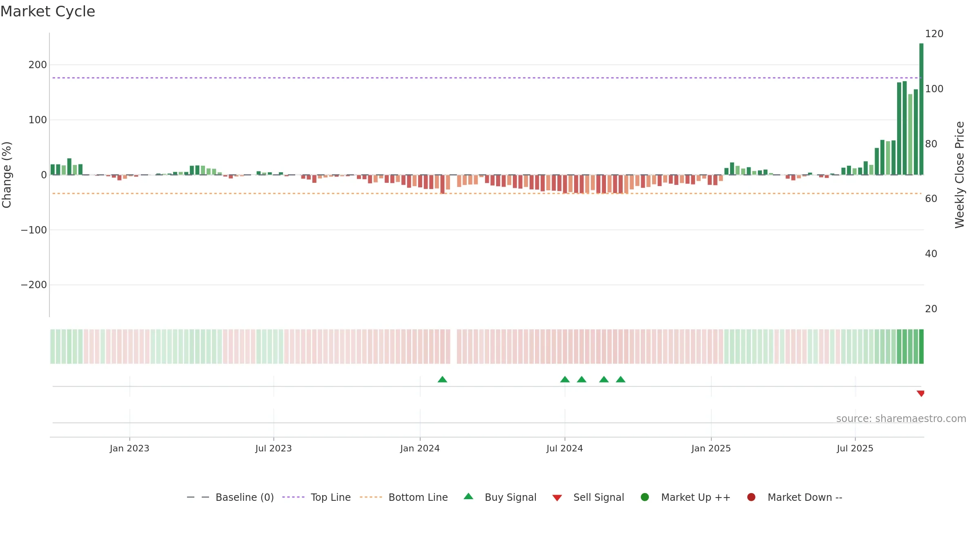Toggle the Market Down -- legend entry
Viewport: 980px width, 551px height.
pos(794,497)
